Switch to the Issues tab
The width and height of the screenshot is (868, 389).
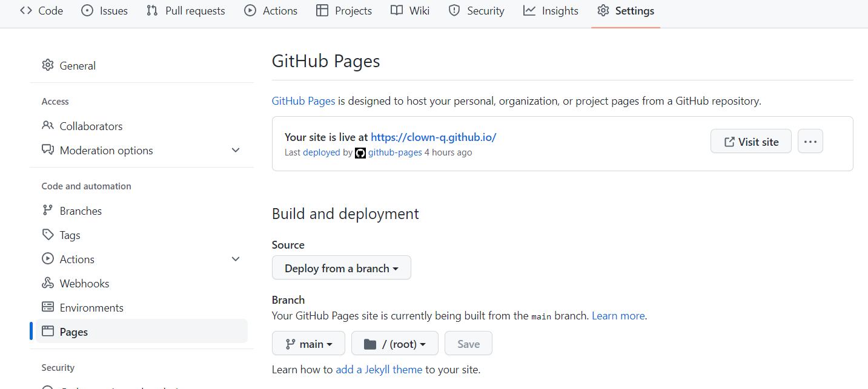pyautogui.click(x=104, y=11)
